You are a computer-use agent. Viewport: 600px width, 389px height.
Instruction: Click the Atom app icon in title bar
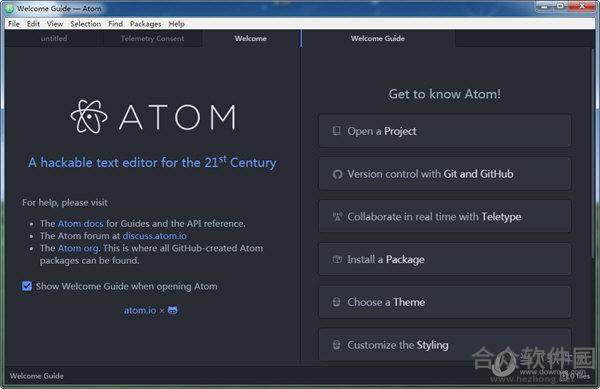coord(9,8)
